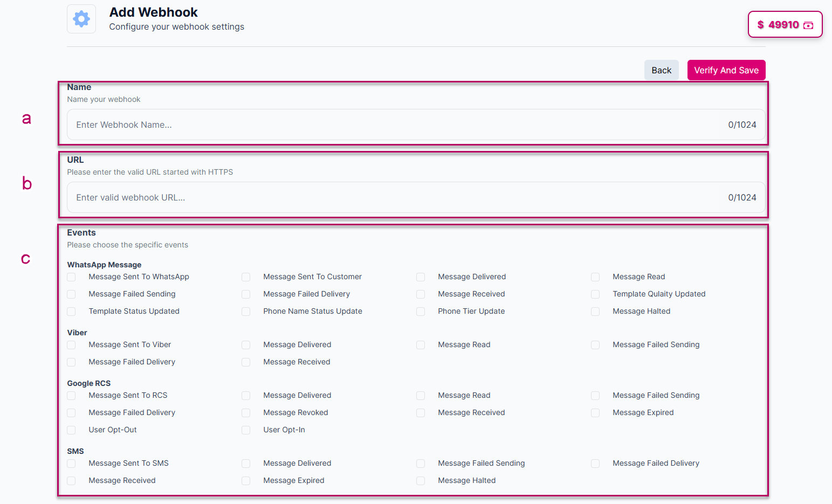832x504 pixels.
Task: Check WhatsApp Message Failed Sending
Action: pos(71,294)
